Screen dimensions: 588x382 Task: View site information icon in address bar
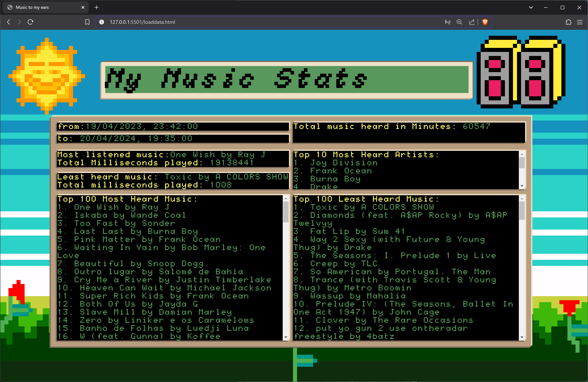coord(101,22)
